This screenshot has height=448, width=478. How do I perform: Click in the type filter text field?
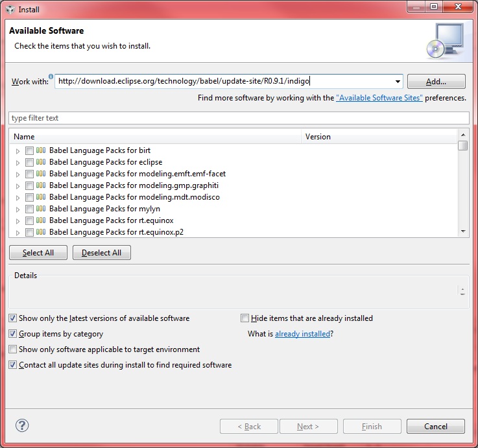pyautogui.click(x=239, y=118)
